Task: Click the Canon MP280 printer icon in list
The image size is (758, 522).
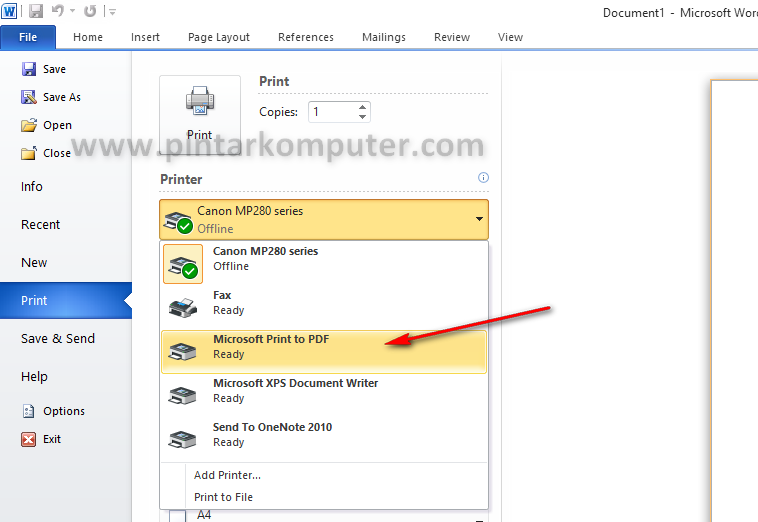Action: (183, 265)
